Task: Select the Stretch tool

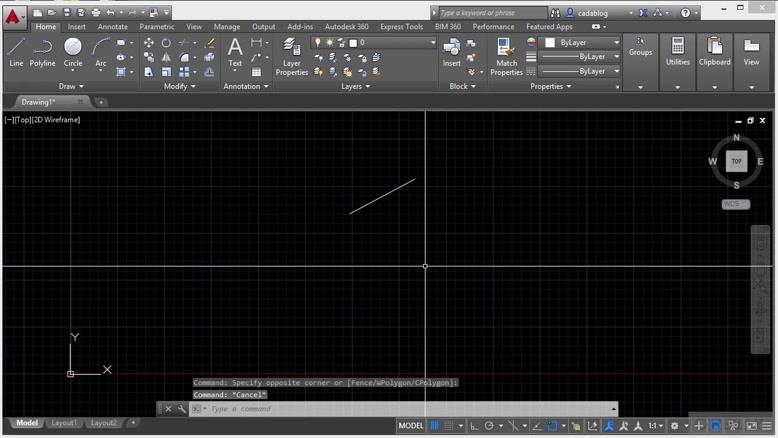Action: tap(148, 72)
